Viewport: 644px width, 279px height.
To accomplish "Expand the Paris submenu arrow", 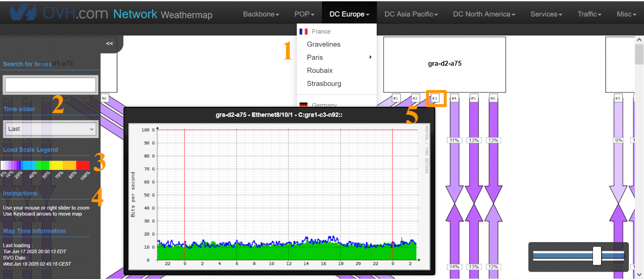I will pos(370,58).
